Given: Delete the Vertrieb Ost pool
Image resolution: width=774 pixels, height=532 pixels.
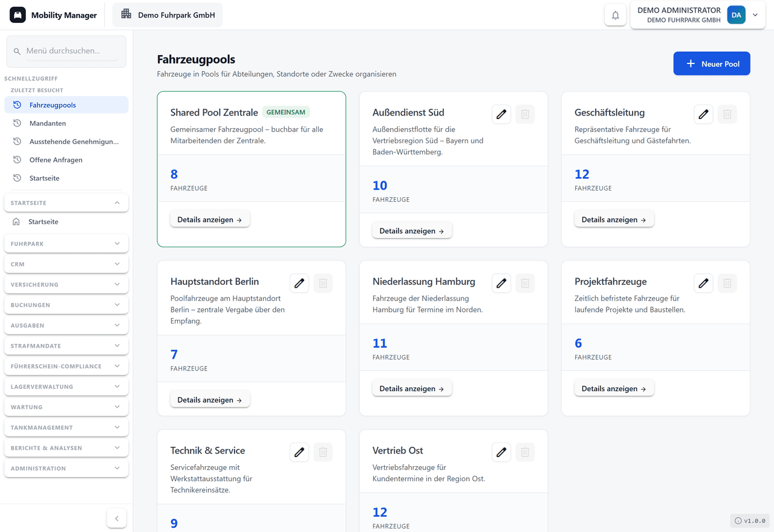Looking at the screenshot, I should point(525,452).
